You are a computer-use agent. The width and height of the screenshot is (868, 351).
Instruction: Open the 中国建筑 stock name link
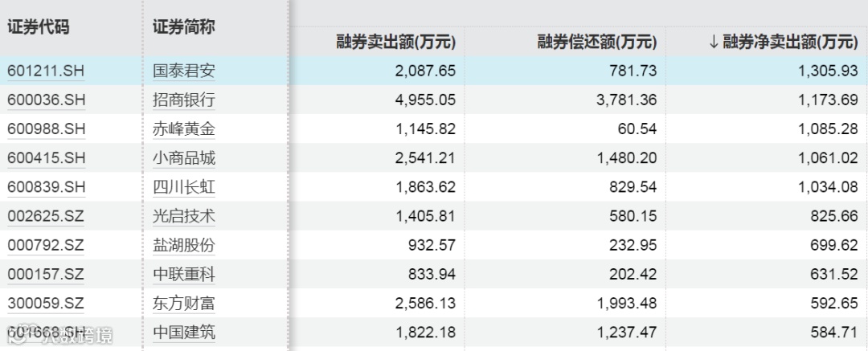(x=184, y=333)
